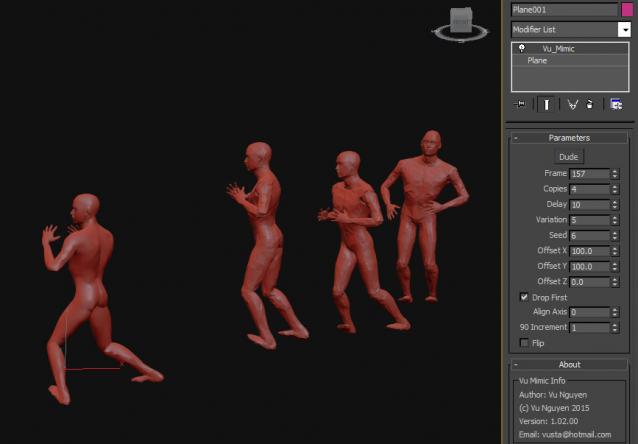This screenshot has height=444, width=638.
Task: Click the Plane001 name field
Action: pos(563,9)
